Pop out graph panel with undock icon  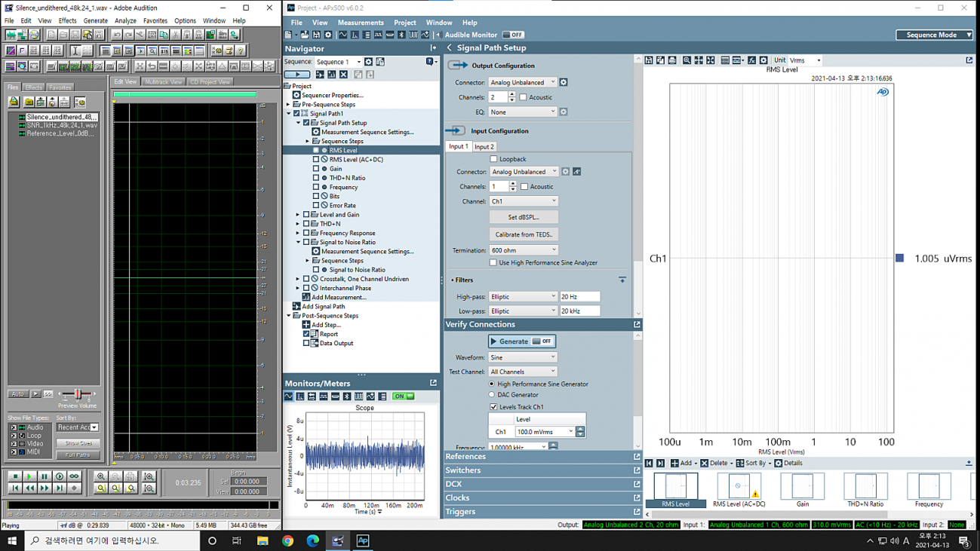tap(969, 60)
